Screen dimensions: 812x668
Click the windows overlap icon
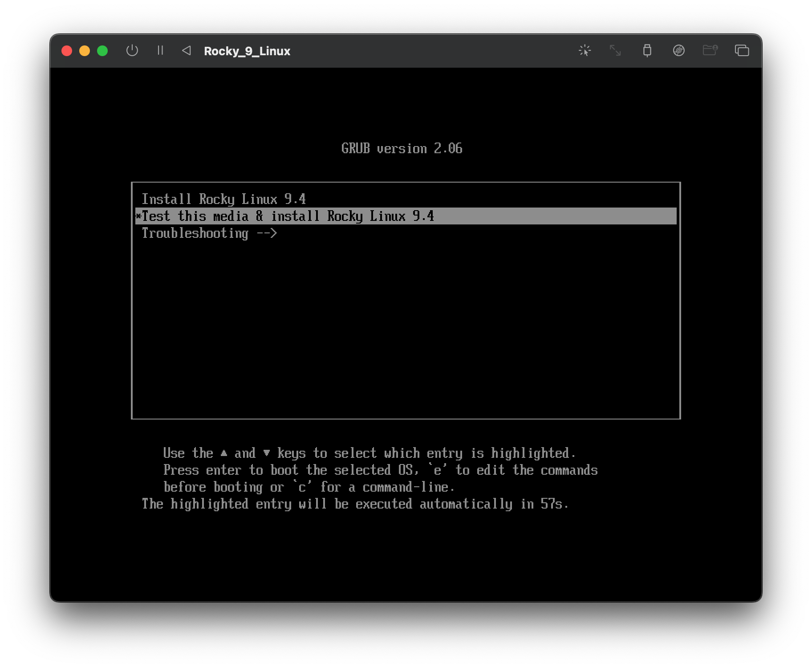pyautogui.click(x=742, y=50)
